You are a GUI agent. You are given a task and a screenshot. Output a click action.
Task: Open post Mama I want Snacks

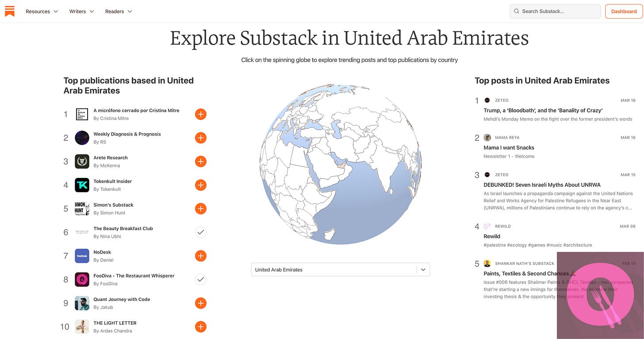coord(509,147)
